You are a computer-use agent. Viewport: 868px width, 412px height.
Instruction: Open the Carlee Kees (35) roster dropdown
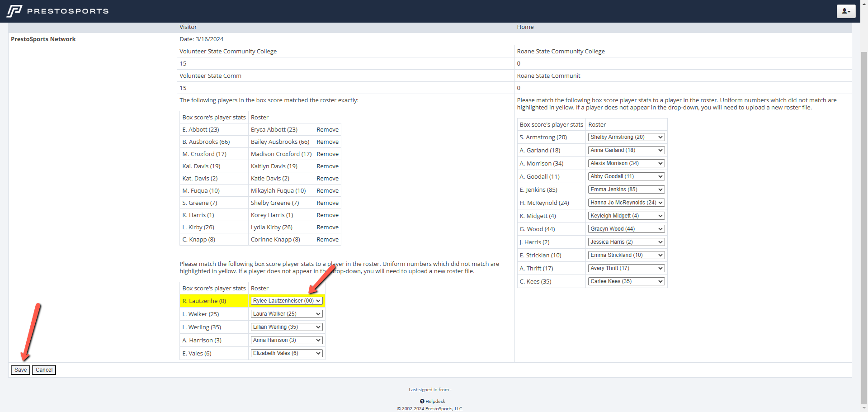click(626, 281)
